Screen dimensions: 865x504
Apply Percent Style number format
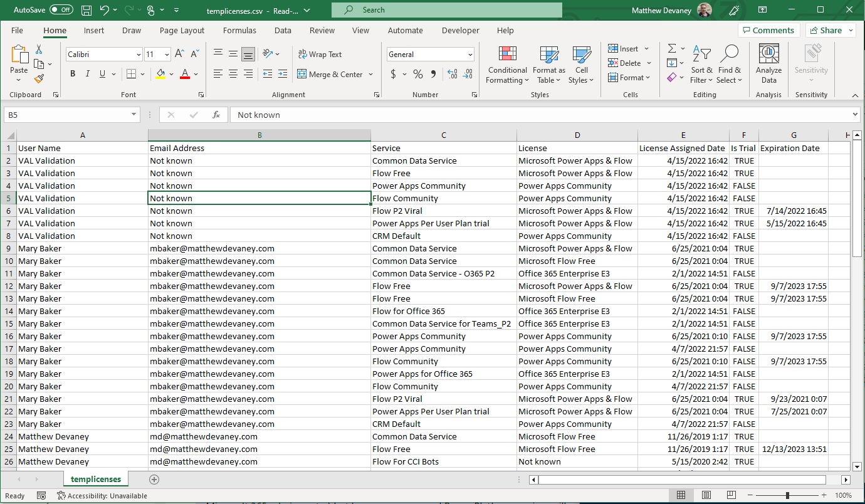(417, 74)
